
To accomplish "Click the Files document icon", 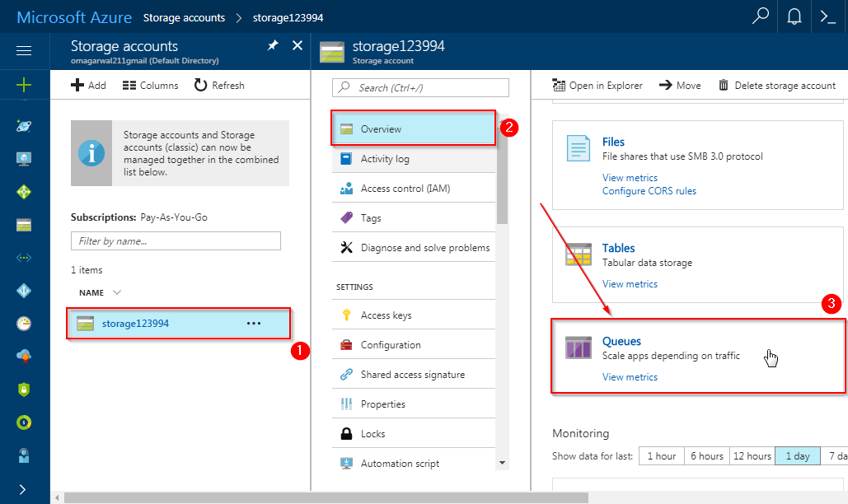I will point(579,148).
